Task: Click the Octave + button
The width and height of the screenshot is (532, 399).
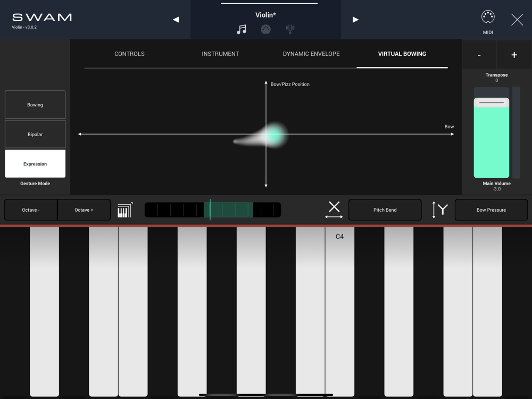Action: coord(84,210)
